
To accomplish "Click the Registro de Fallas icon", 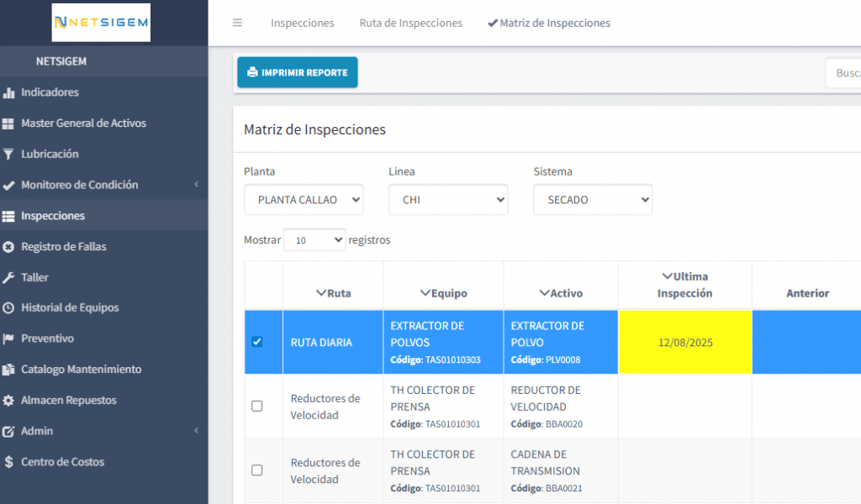I will (x=8, y=247).
